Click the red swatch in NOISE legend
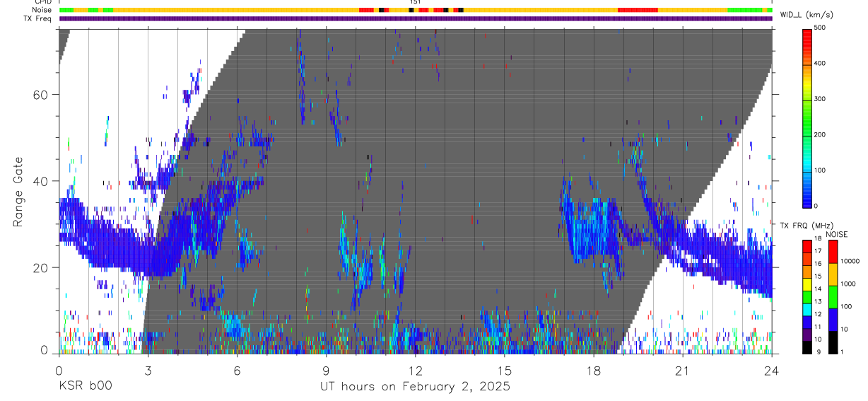This screenshot has width=868, height=401. pyautogui.click(x=833, y=252)
